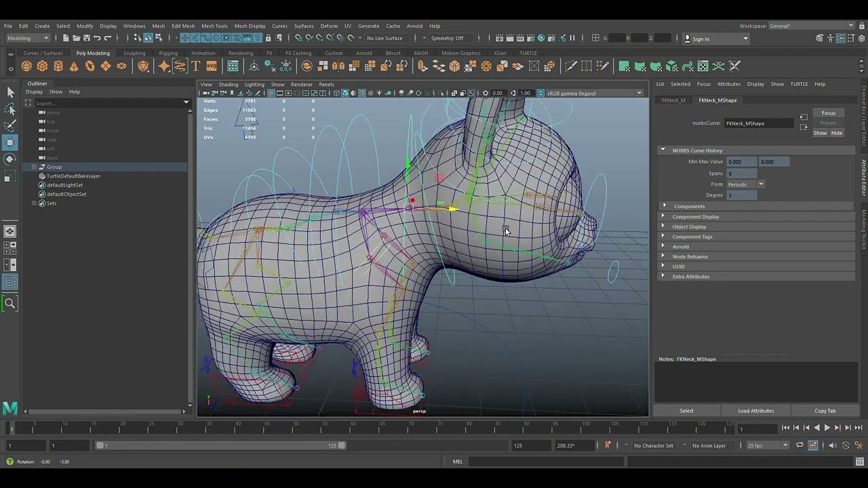Collapse the Group node in the Outliner
Screen dimensions: 868x488
(34, 167)
